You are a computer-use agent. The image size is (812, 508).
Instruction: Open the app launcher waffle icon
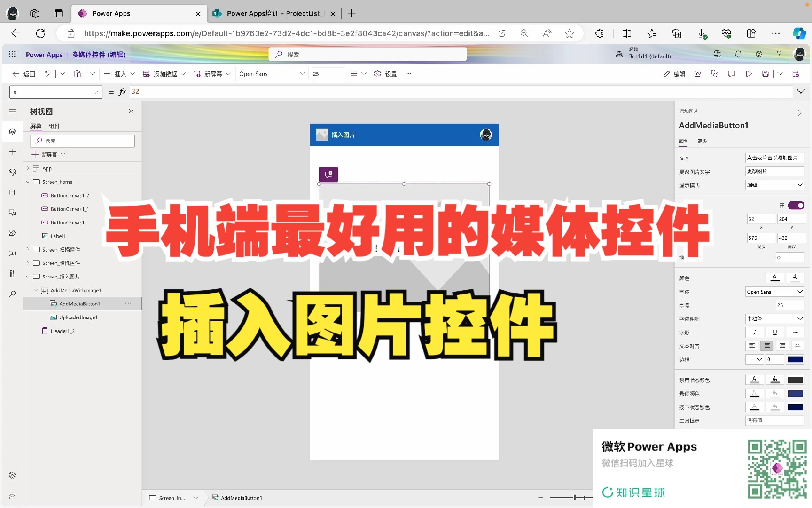tap(12, 54)
